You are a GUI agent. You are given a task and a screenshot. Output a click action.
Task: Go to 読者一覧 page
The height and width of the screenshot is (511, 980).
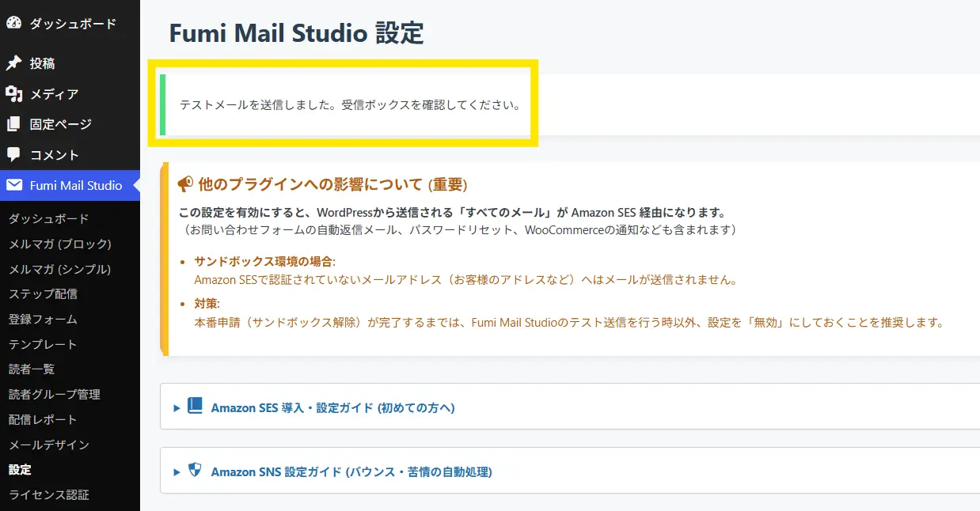click(32, 369)
